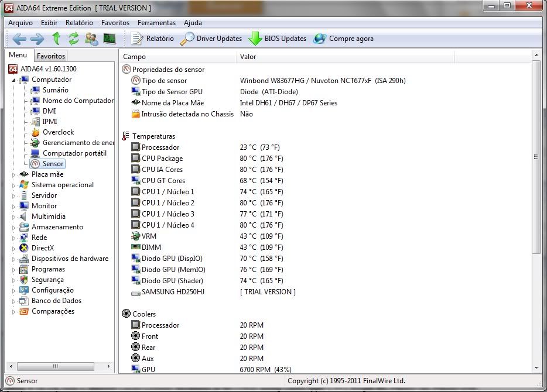
Task: Click the Relatório toolbar button
Action: point(152,39)
